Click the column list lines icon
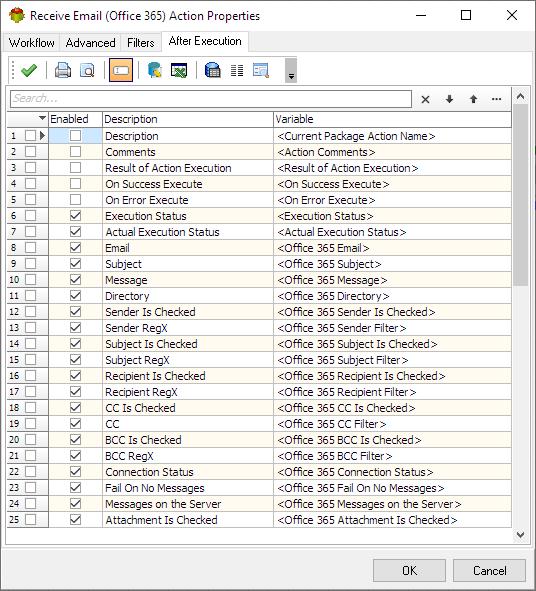This screenshot has height=591, width=536. [x=237, y=70]
